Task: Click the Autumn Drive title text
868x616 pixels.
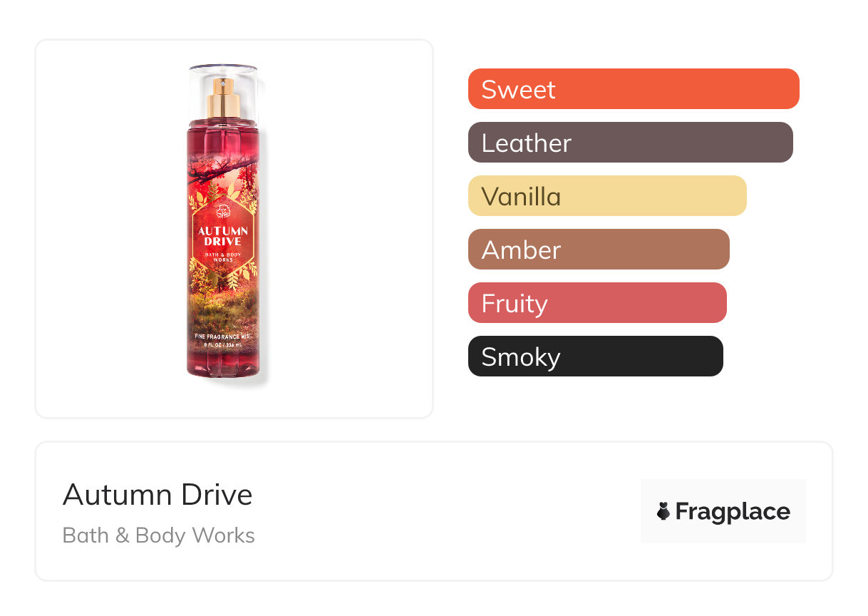Action: (x=157, y=495)
